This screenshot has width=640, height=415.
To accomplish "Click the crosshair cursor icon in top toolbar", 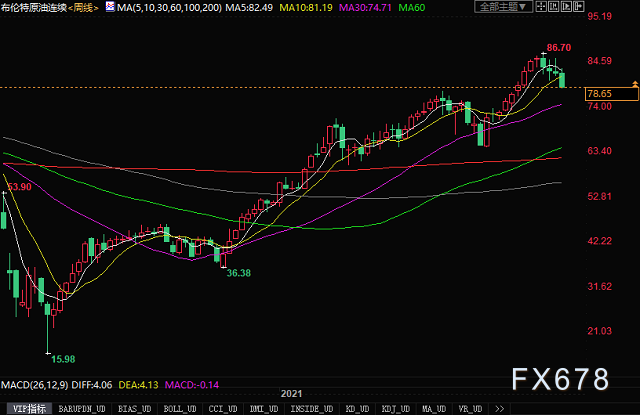I will pyautogui.click(x=541, y=7).
